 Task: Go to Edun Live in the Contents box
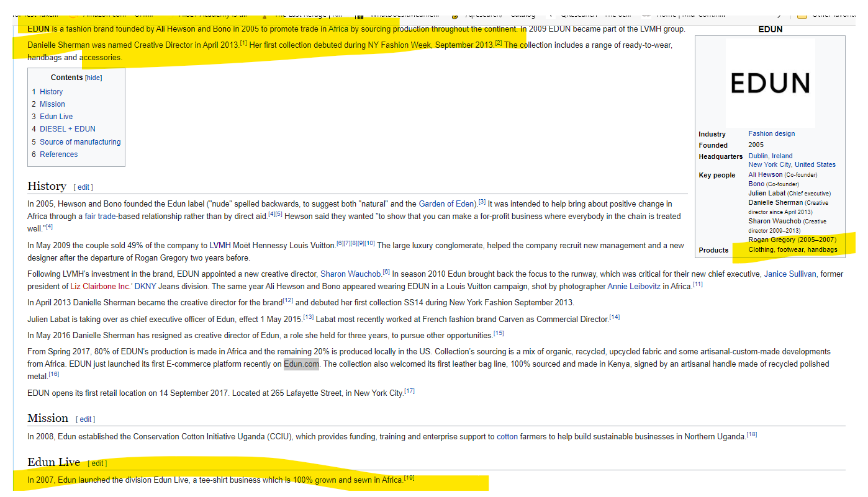[57, 117]
